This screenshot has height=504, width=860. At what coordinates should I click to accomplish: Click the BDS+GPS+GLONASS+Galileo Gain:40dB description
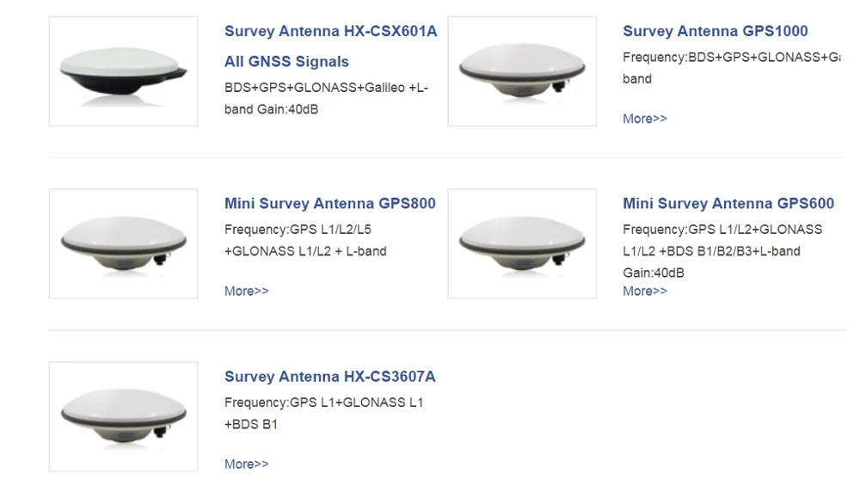tap(326, 99)
